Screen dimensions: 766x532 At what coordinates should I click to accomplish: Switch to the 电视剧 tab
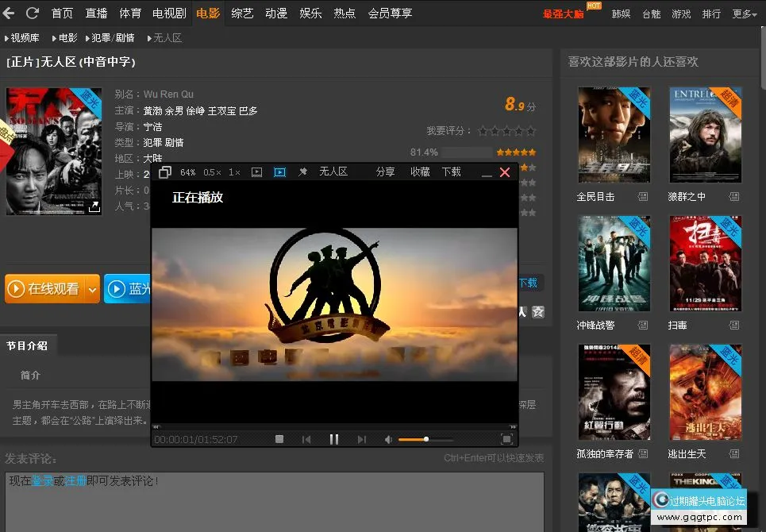pos(169,13)
